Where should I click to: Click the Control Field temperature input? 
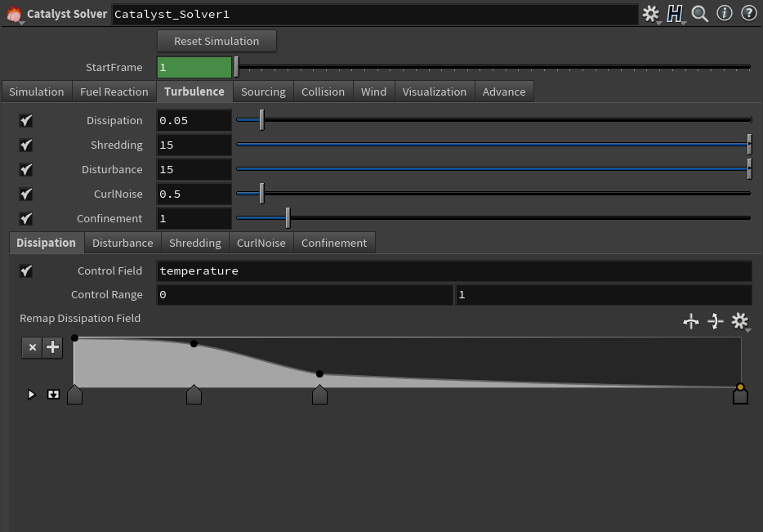tap(453, 271)
